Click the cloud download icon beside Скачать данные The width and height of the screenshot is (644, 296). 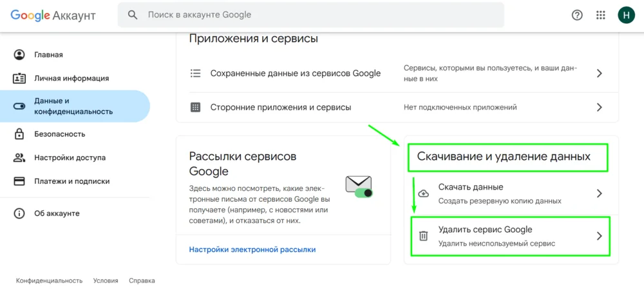(x=423, y=193)
